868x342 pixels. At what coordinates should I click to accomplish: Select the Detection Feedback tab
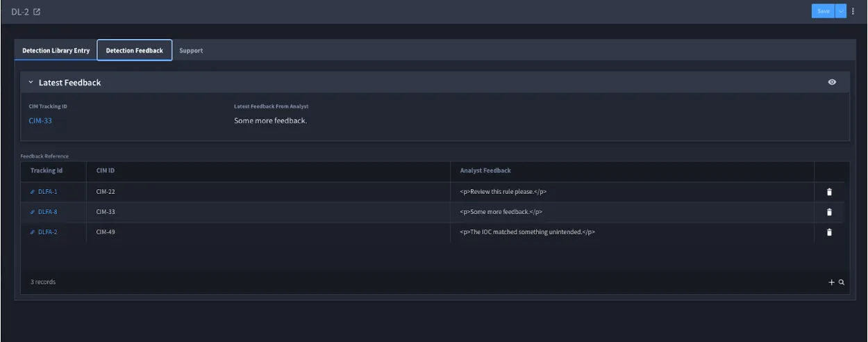(x=135, y=50)
